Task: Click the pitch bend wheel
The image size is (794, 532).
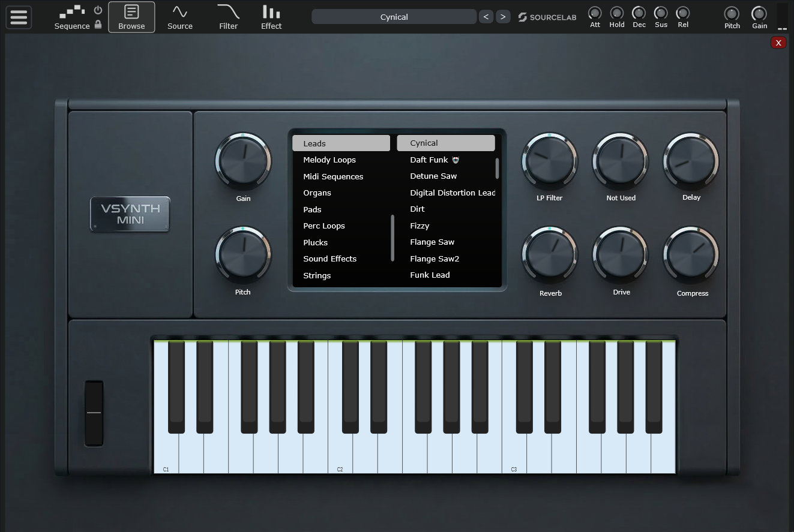Action: 94,413
